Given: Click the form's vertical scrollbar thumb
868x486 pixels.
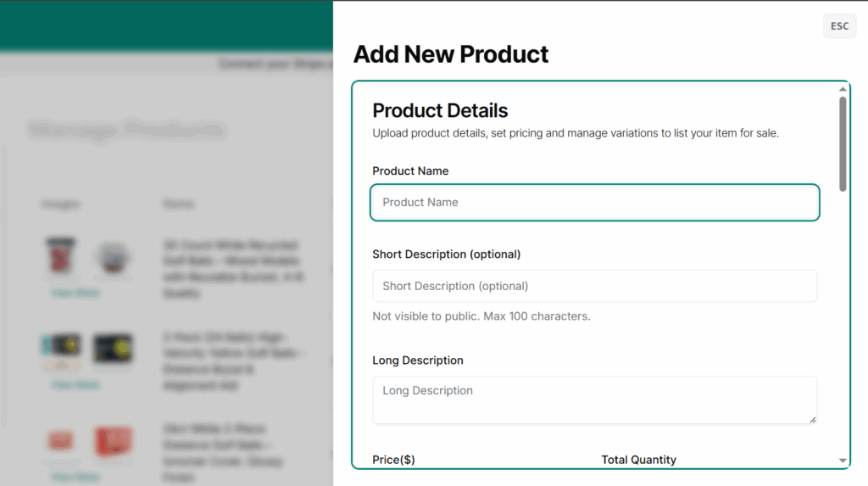Looking at the screenshot, I should 842,142.
